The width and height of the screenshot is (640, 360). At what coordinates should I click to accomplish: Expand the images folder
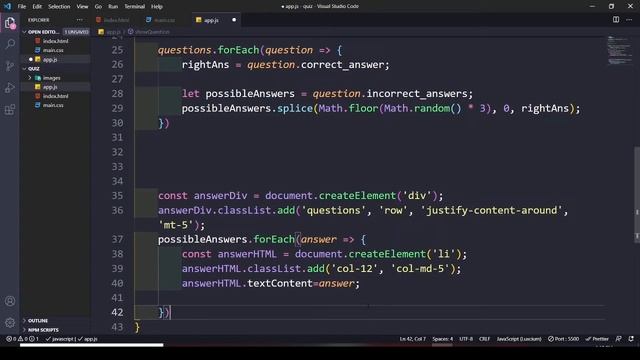coord(51,78)
